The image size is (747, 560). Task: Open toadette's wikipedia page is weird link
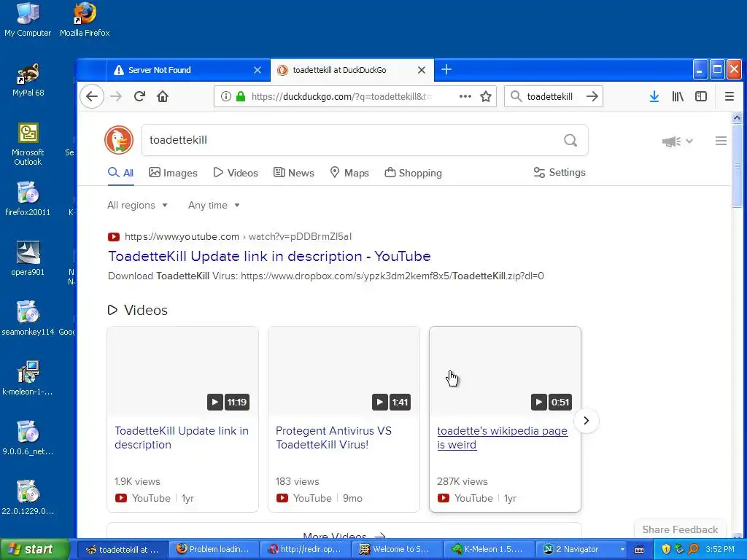click(x=502, y=437)
